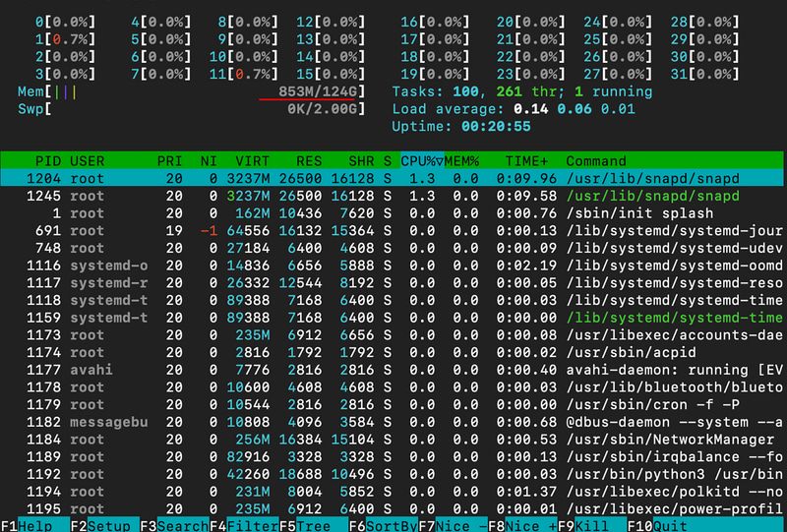This screenshot has height=532, width=787.
Task: Click the red -1 nice value
Action: click(x=209, y=230)
